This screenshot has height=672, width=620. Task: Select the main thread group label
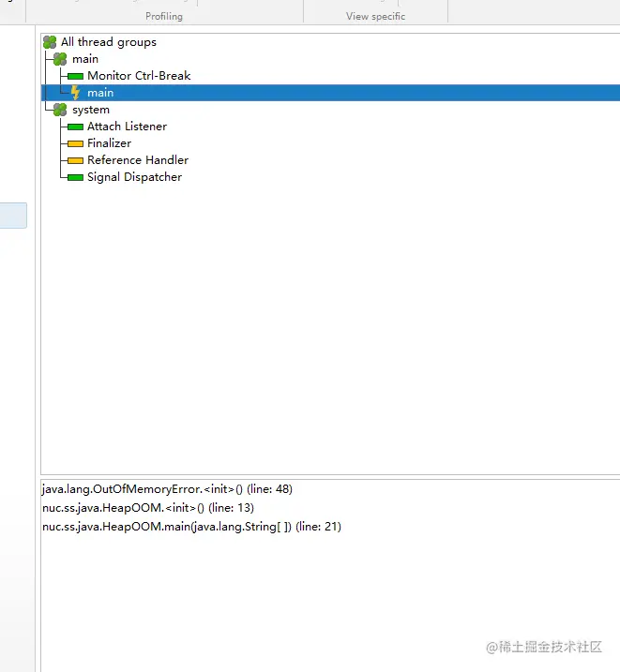click(85, 59)
